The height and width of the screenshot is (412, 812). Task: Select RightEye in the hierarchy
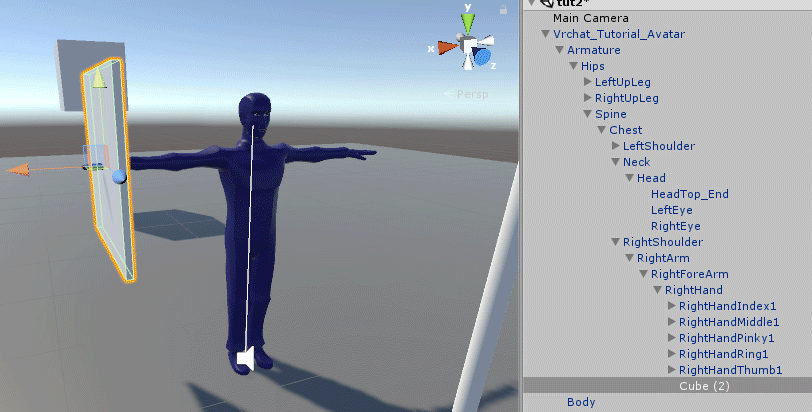click(676, 226)
